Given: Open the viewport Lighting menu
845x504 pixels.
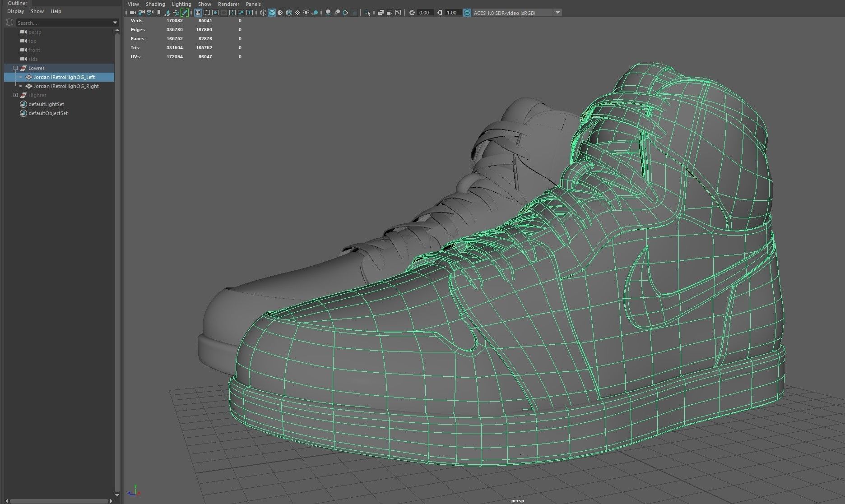Looking at the screenshot, I should pos(181,4).
